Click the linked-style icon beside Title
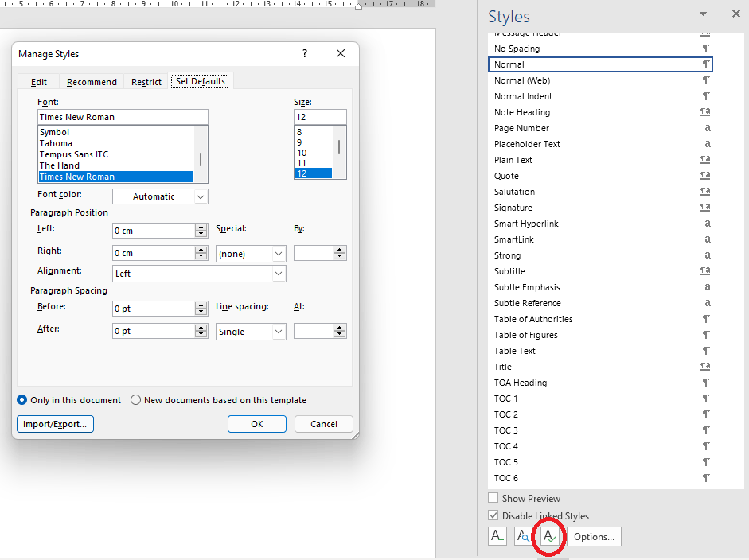The width and height of the screenshot is (749, 560). pos(705,366)
